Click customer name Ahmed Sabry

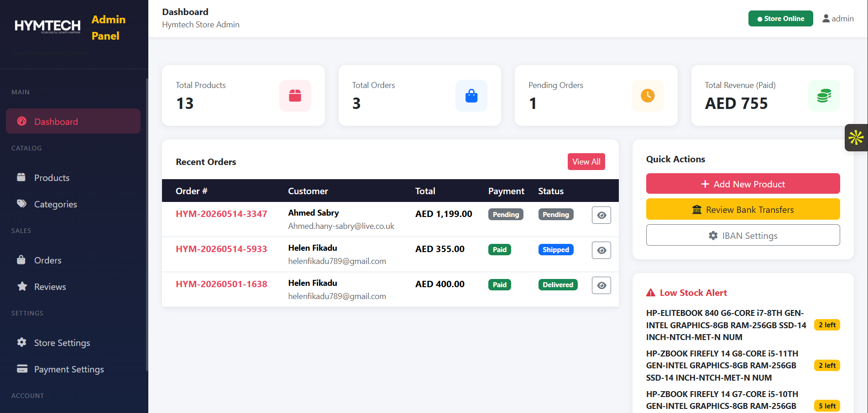pos(314,213)
